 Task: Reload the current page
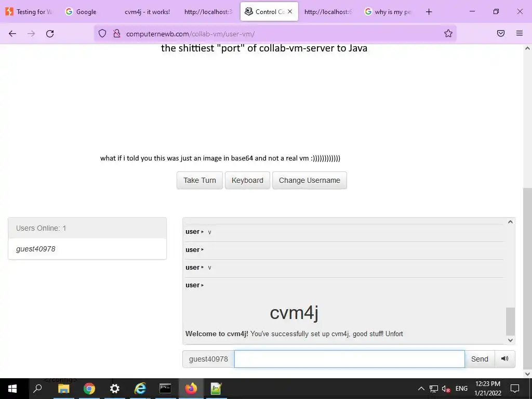tap(50, 33)
